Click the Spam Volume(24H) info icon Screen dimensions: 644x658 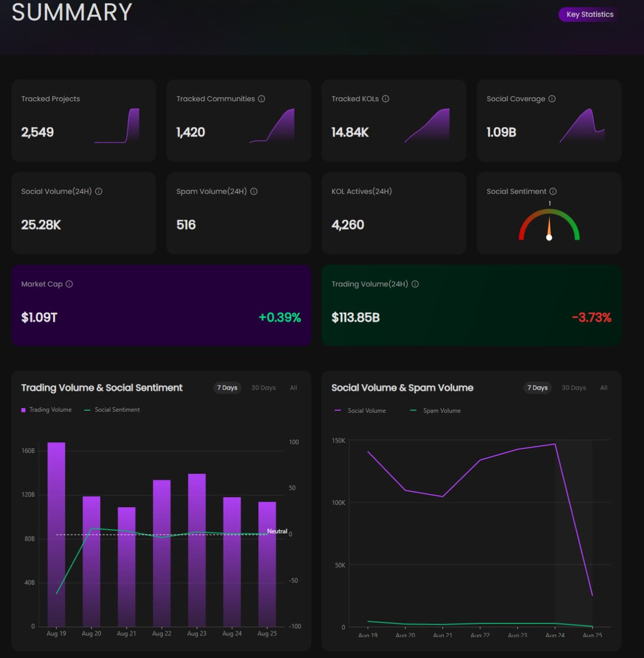tap(254, 191)
